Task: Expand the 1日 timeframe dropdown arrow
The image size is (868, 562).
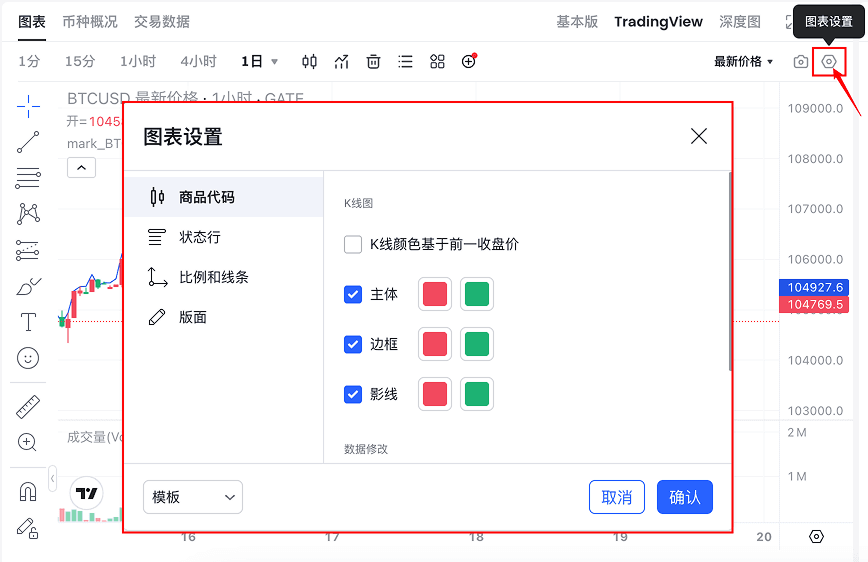Action: click(275, 62)
